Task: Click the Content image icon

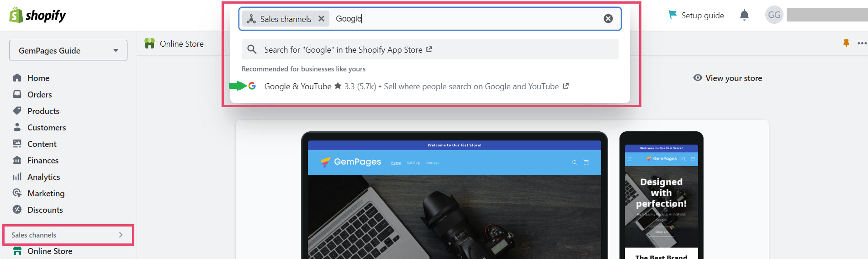Action: pyautogui.click(x=17, y=144)
